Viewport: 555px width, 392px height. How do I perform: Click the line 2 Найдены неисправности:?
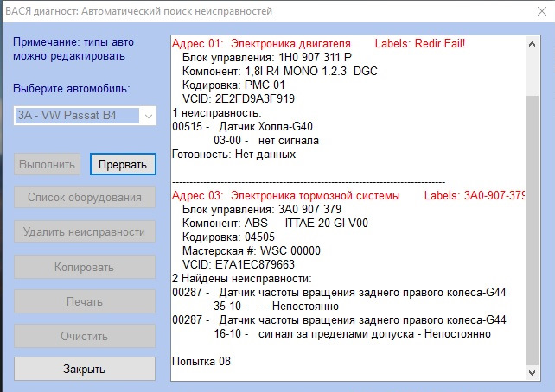[x=242, y=279]
